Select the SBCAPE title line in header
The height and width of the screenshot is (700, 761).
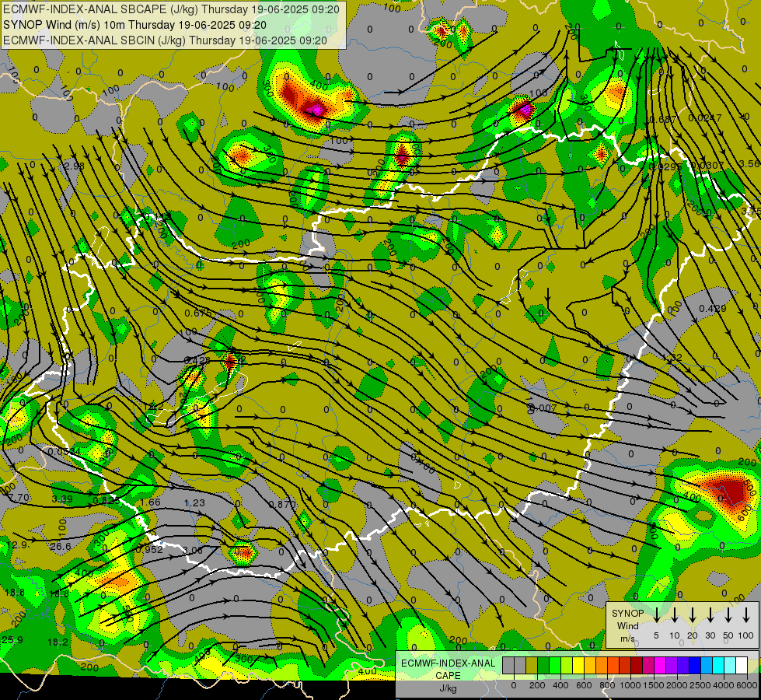(171, 9)
